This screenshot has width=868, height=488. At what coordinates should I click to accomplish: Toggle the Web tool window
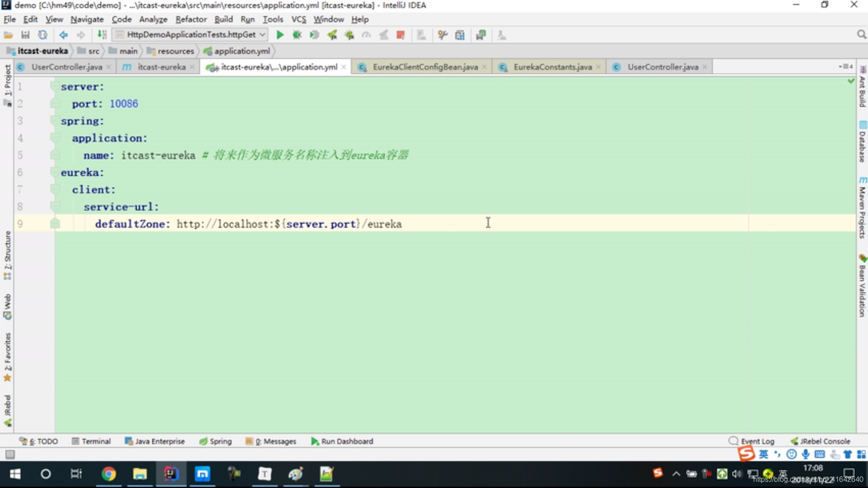pos(7,306)
